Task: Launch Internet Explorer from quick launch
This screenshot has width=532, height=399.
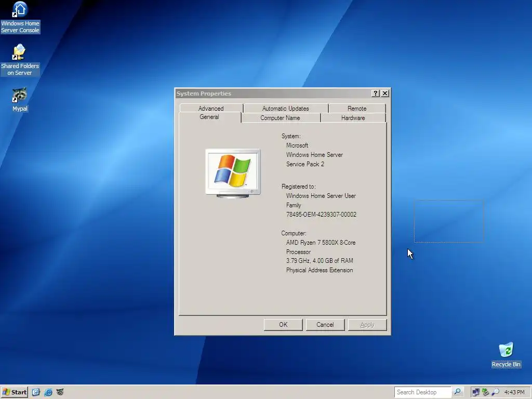Action: (48, 392)
